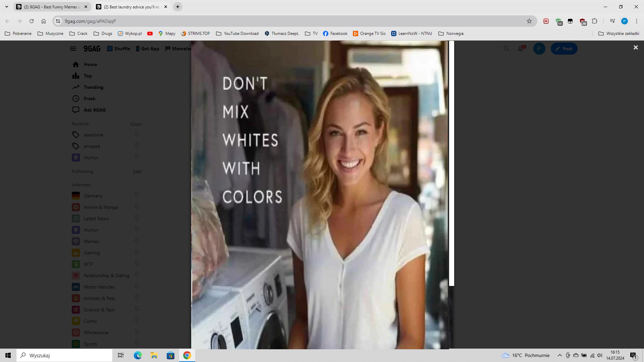The image size is (644, 362).
Task: Click the YouTube bookmark icon
Action: point(150,34)
